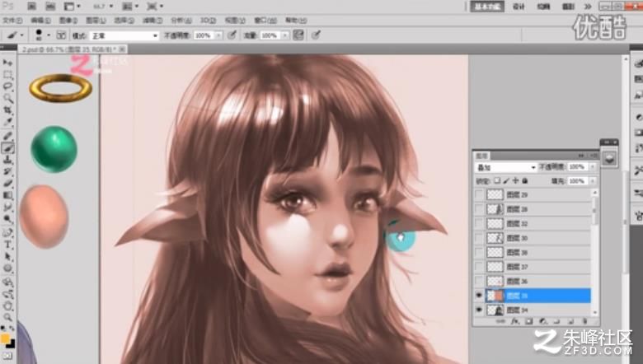Viewport: 643px width, 364px height.
Task: Select the Hand tool
Action: tap(7, 306)
